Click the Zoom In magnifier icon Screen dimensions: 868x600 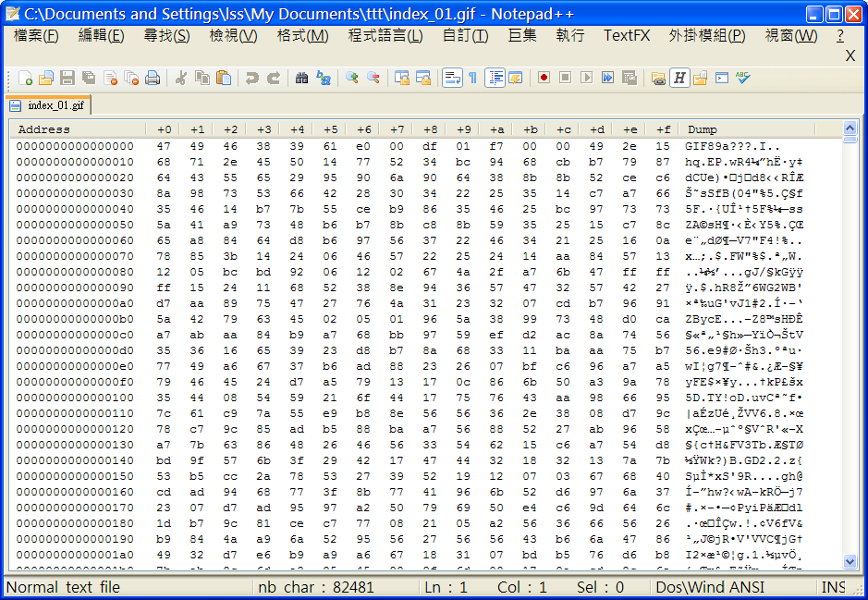point(351,78)
